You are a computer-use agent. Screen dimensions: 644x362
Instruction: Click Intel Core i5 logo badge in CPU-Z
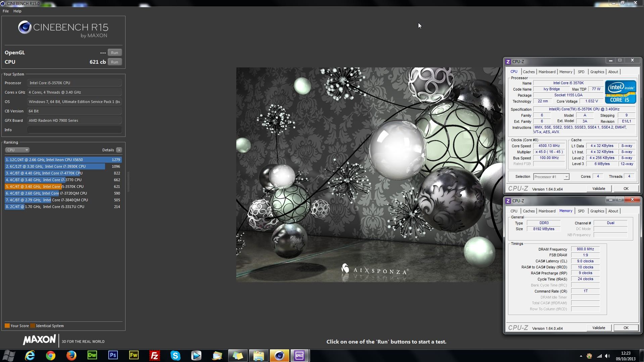tap(621, 92)
